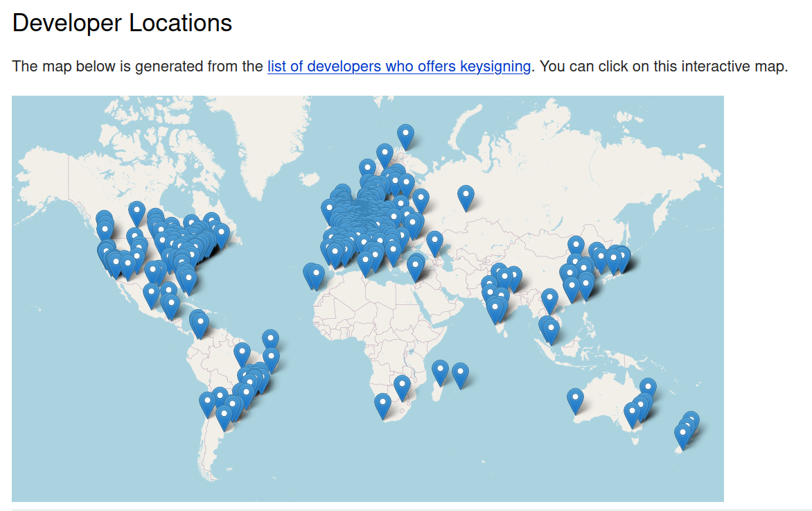Select the marker at South Africa's southwestern tip
This screenshot has height=511, width=812.
382,404
